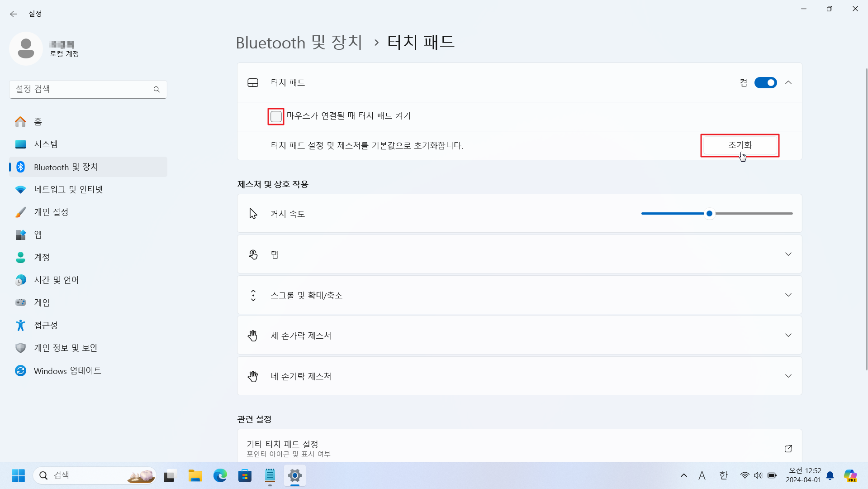868x489 pixels.
Task: Click the Korean 한 IME indicator
Action: click(x=723, y=475)
